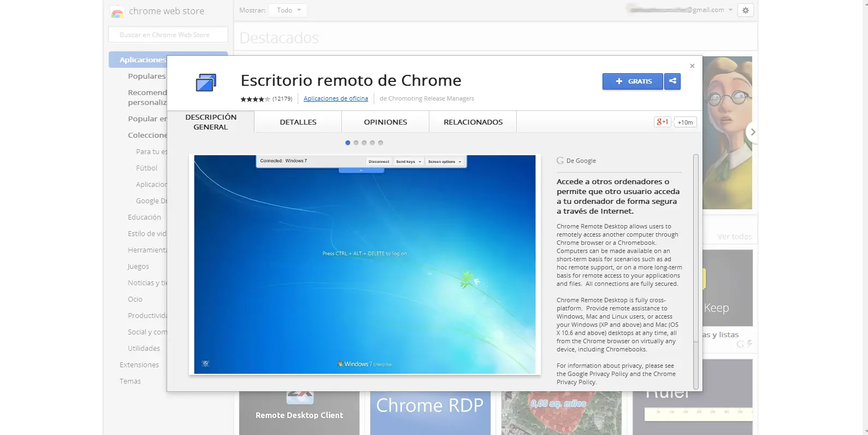Select the second screenshot dot indicator
This screenshot has width=868, height=435.
356,143
